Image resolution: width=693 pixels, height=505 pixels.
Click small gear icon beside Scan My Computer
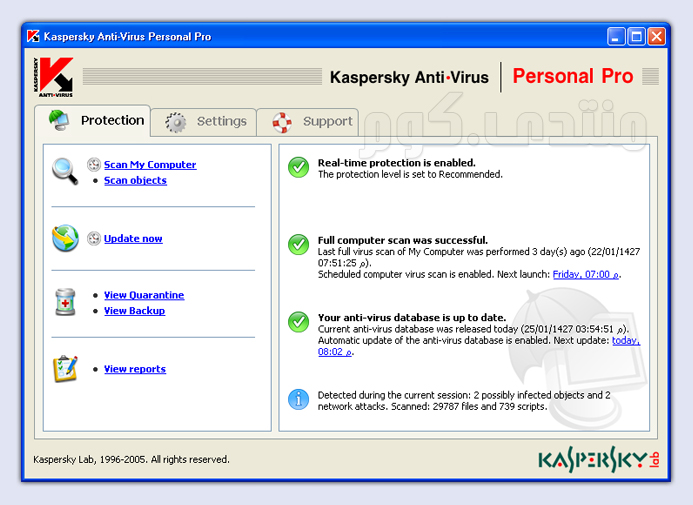(94, 165)
